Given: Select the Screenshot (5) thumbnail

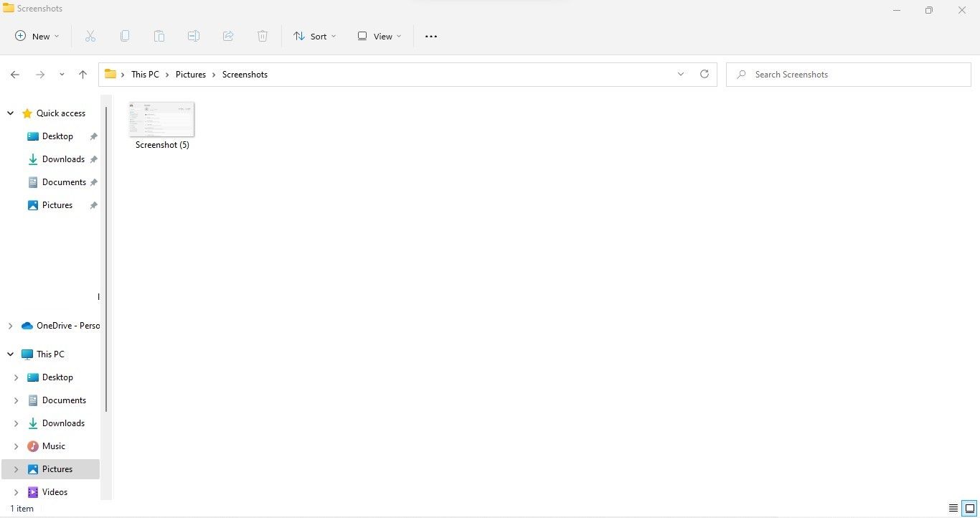Looking at the screenshot, I should pyautogui.click(x=162, y=119).
